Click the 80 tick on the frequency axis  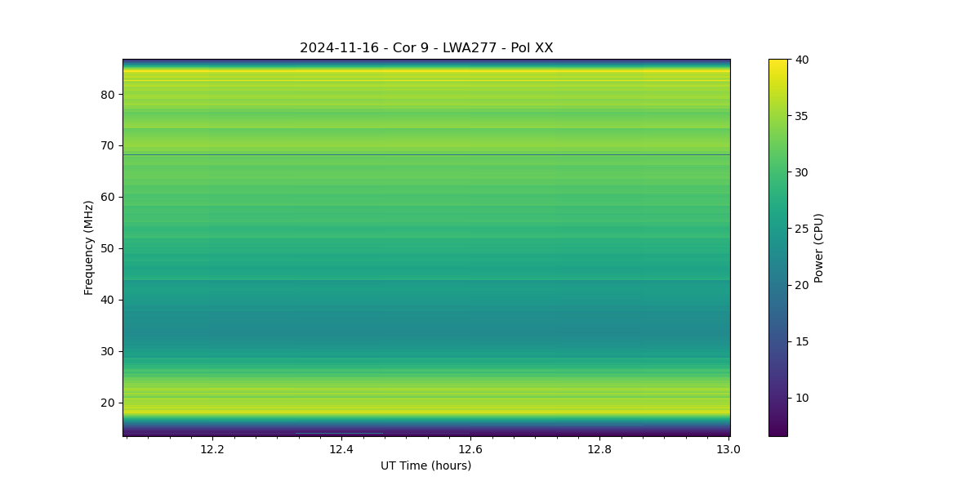(108, 95)
